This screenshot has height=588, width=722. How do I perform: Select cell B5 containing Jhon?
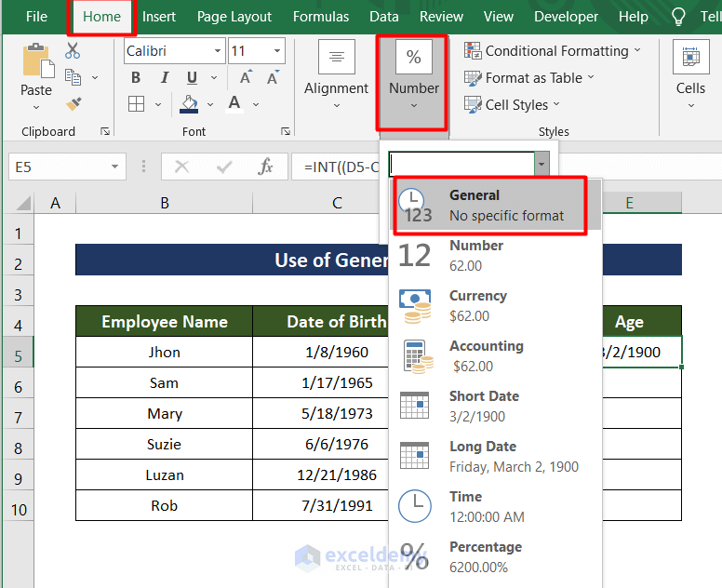coord(164,353)
